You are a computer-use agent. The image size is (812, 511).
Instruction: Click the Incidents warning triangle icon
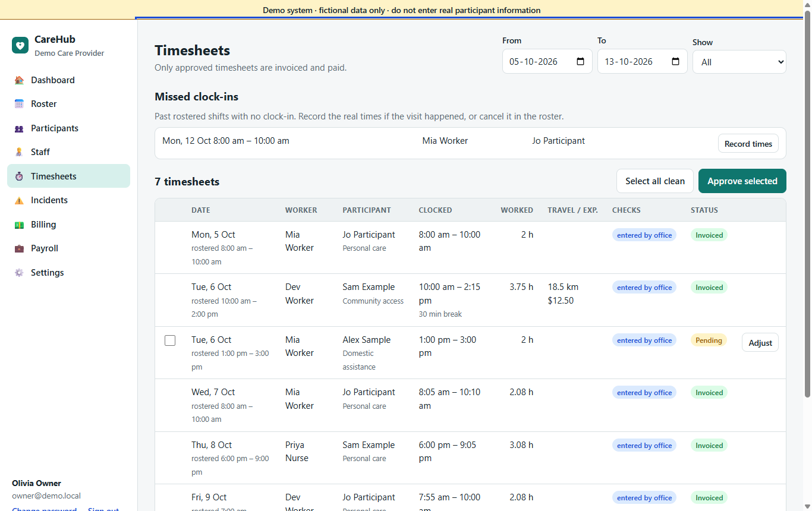point(19,200)
